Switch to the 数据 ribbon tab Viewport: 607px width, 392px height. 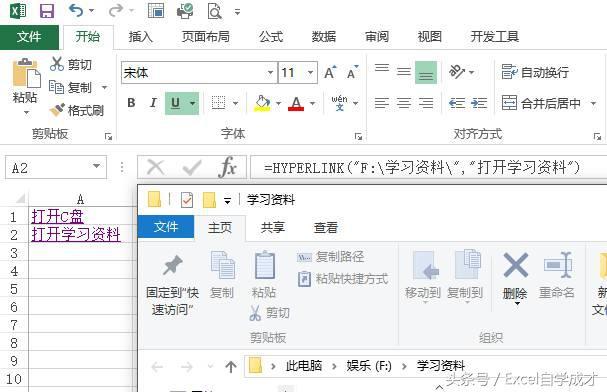324,37
